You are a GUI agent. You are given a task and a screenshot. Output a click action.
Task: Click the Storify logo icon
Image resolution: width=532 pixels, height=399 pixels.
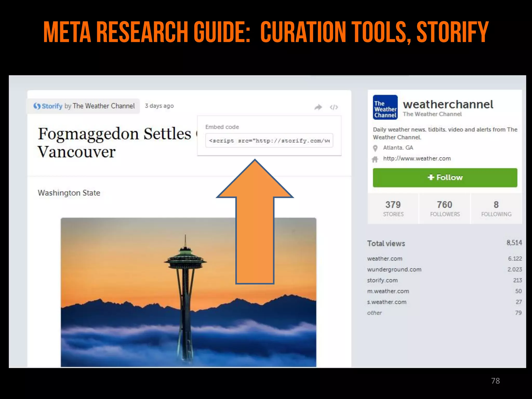coord(37,106)
